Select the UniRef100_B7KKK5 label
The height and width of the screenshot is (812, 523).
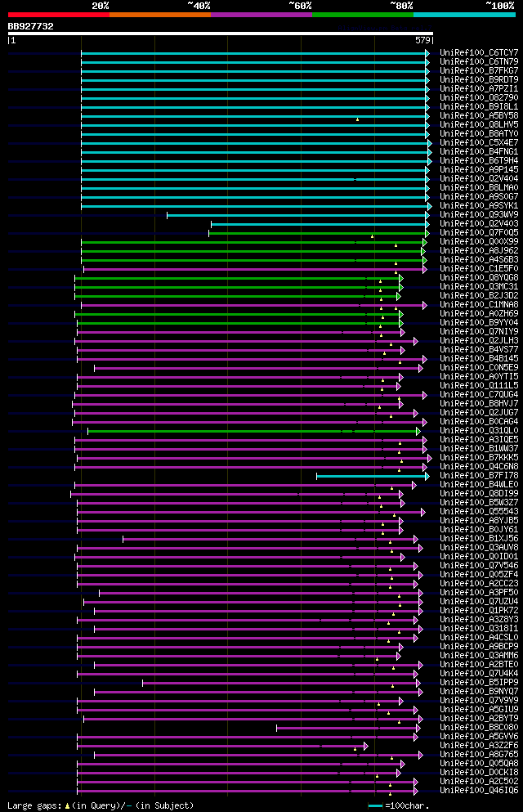(x=479, y=457)
